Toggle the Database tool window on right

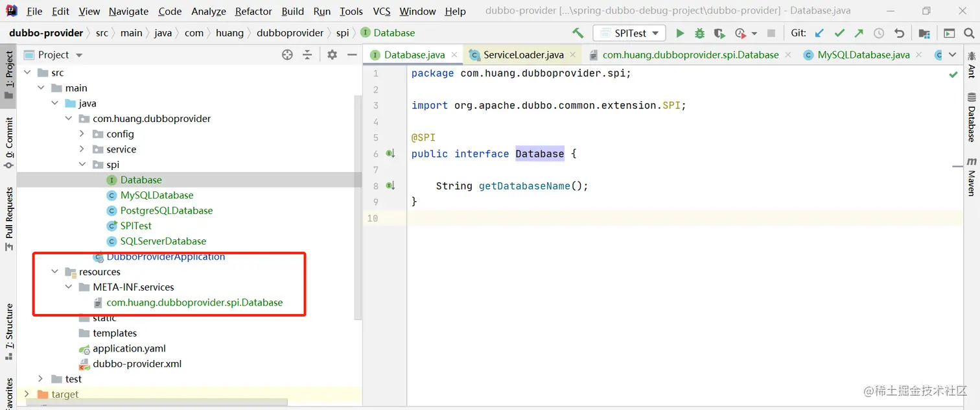coord(972,117)
